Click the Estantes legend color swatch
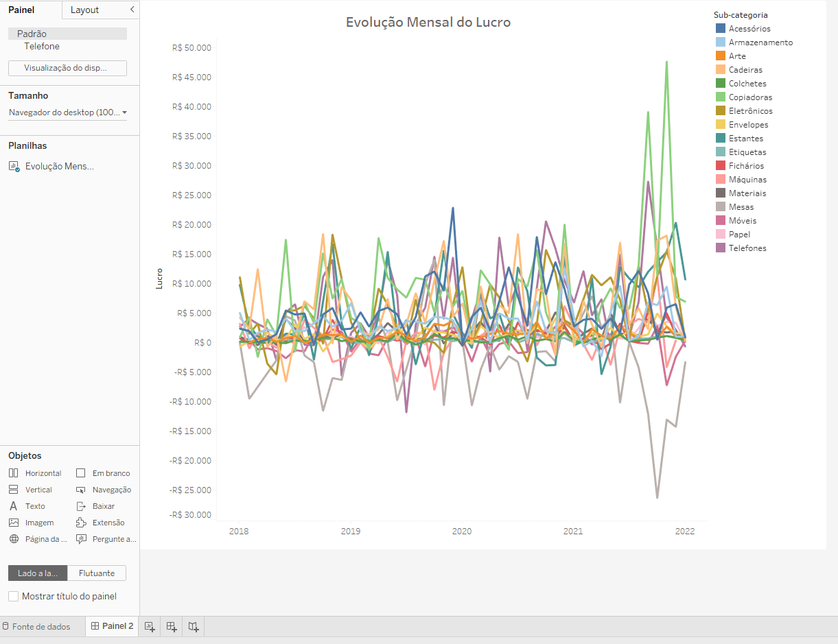 [721, 138]
